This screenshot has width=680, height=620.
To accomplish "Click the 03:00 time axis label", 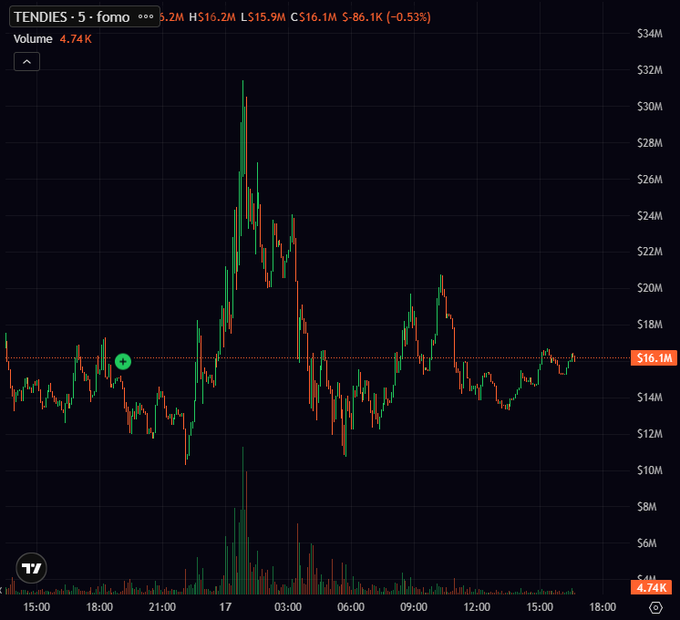I will point(288,607).
